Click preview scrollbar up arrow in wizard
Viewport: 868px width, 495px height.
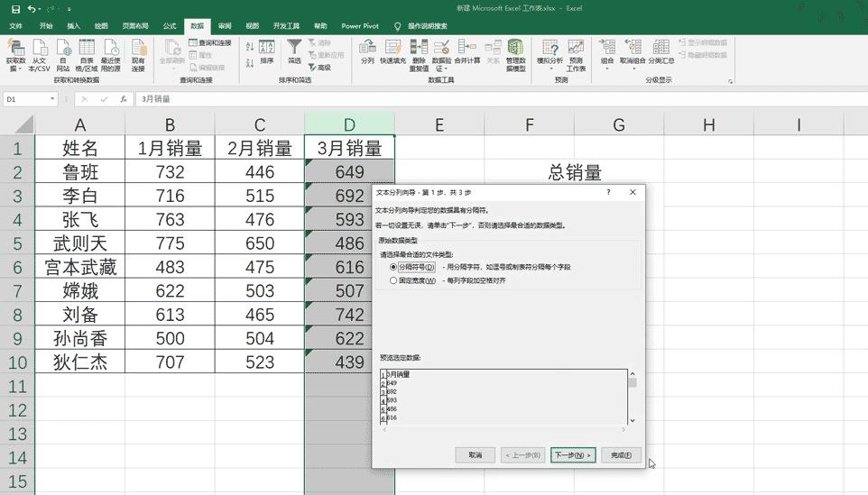[633, 374]
